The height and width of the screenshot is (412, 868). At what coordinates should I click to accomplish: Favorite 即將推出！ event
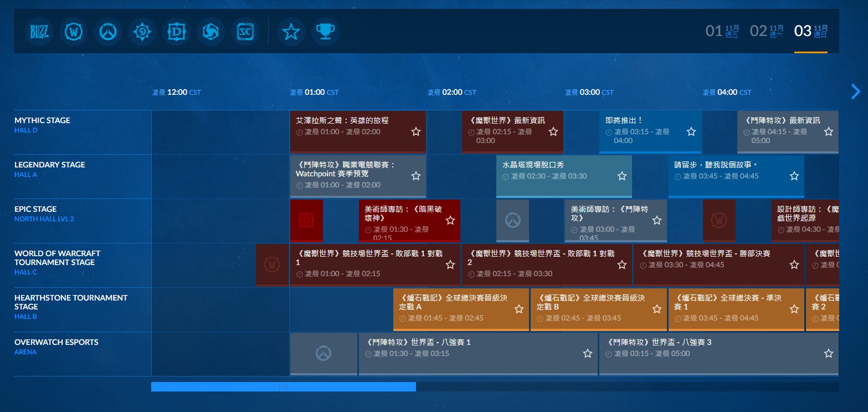tap(691, 131)
